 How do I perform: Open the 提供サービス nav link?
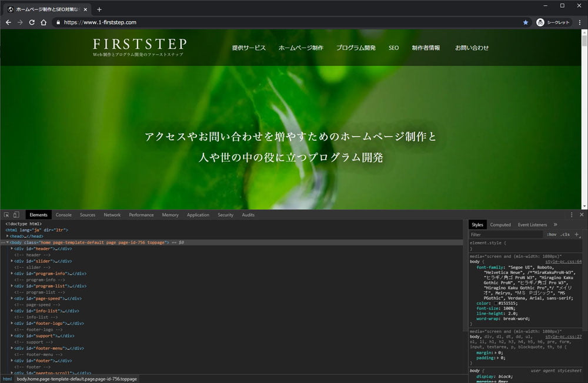pyautogui.click(x=249, y=48)
